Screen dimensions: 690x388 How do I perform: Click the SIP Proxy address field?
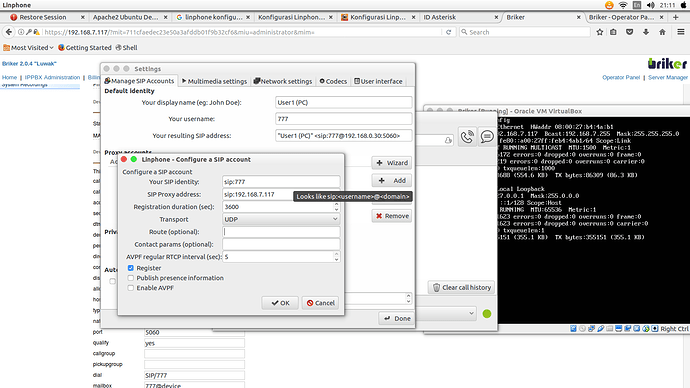click(x=281, y=194)
